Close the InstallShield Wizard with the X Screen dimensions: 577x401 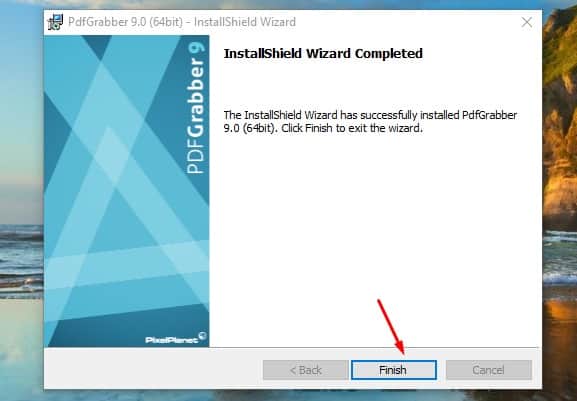(527, 22)
